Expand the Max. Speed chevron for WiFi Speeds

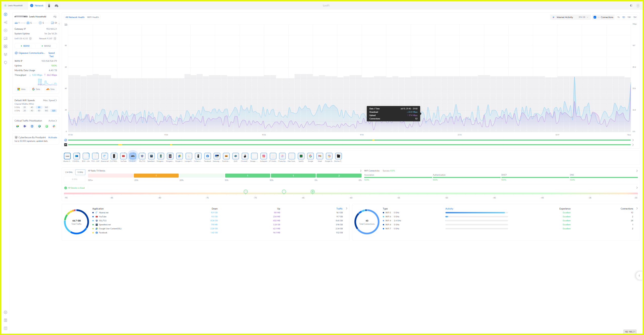[56, 100]
